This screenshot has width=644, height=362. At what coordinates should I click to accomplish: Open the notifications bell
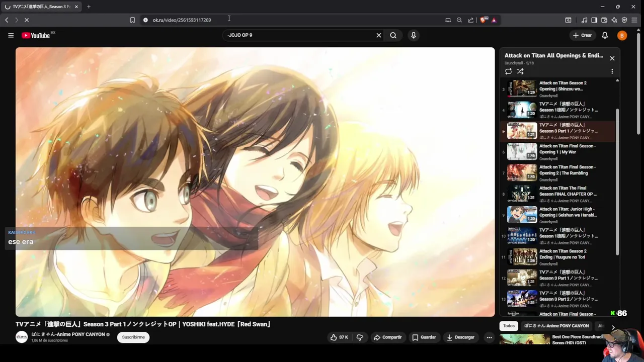[605, 35]
